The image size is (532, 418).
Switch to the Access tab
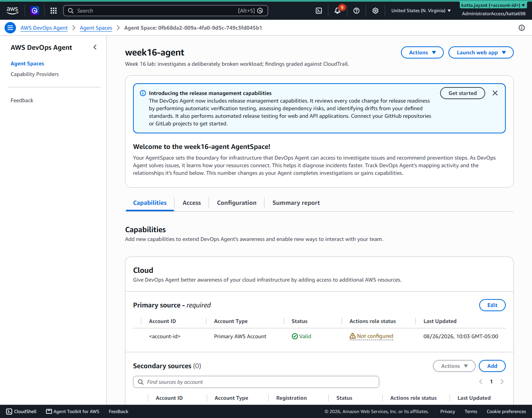[192, 203]
